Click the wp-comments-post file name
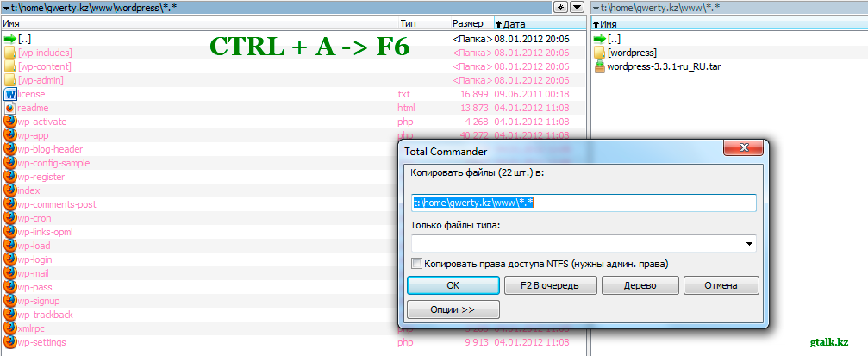Viewport: 868px width, 356px height. [57, 204]
